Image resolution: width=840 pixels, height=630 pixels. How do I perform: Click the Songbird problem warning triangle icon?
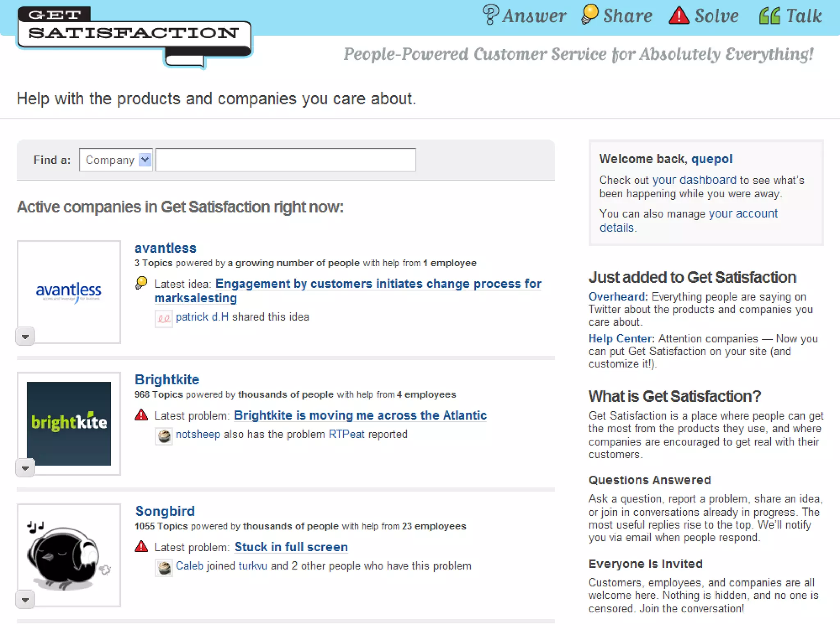(x=141, y=547)
